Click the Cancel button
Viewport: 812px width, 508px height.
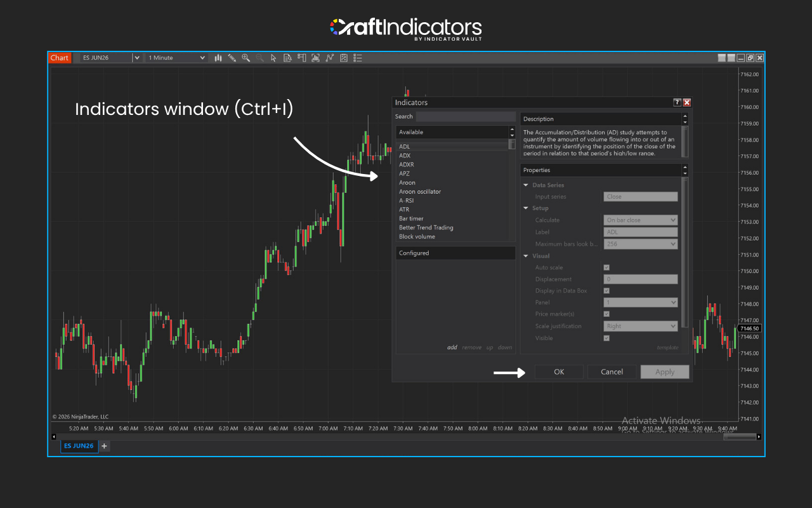tap(612, 372)
